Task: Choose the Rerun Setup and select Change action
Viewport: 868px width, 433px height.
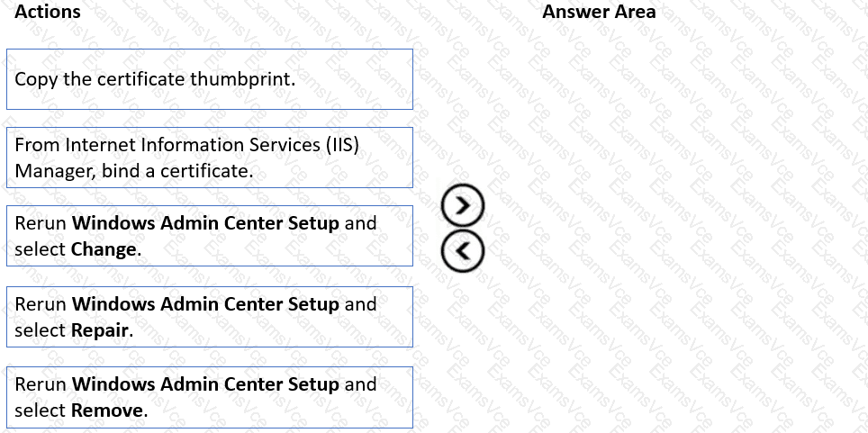Action: point(210,236)
